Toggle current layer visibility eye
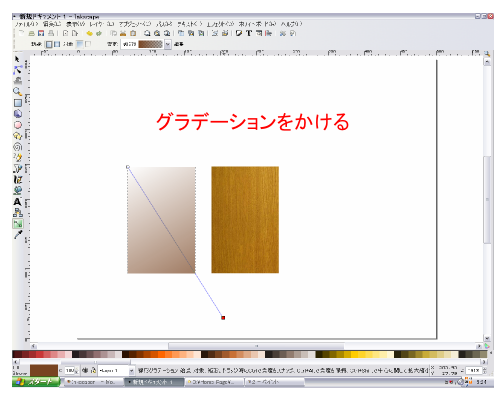 coord(85,370)
